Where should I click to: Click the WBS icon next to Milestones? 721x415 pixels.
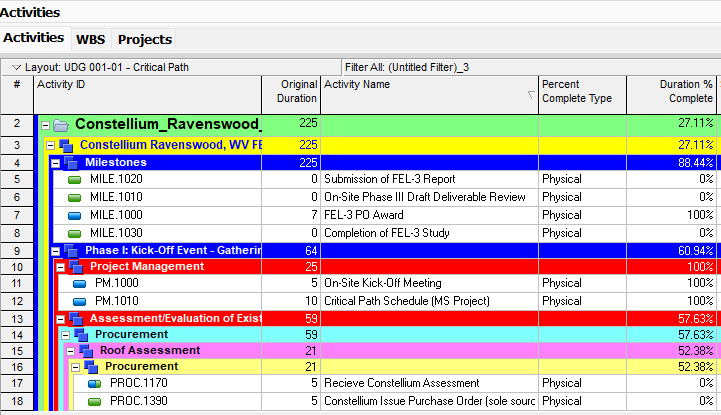coord(71,162)
